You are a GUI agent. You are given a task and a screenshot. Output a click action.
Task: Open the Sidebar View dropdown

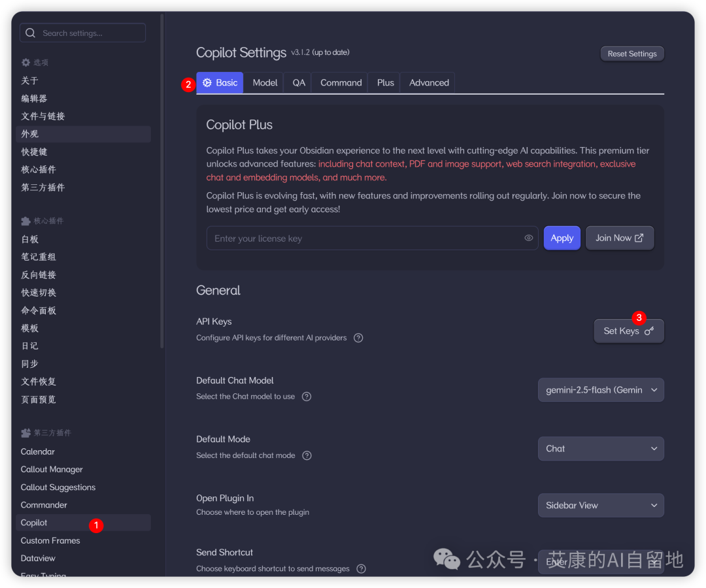tap(601, 505)
